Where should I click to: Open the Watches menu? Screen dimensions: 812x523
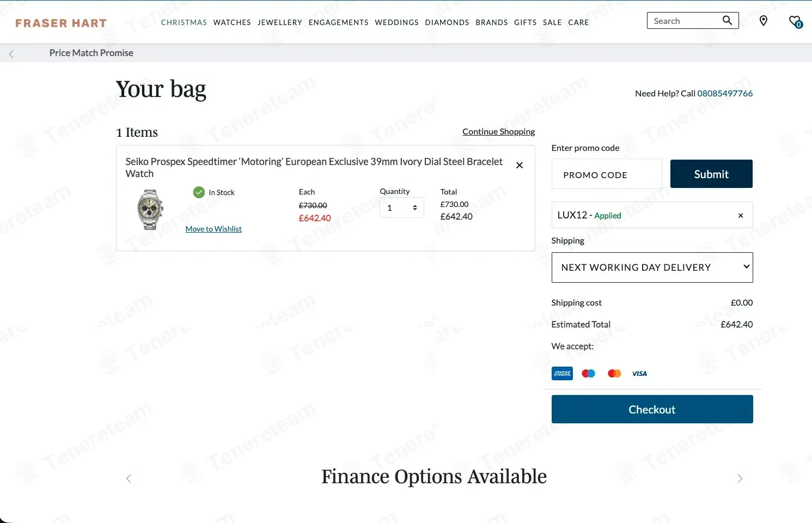click(x=232, y=22)
